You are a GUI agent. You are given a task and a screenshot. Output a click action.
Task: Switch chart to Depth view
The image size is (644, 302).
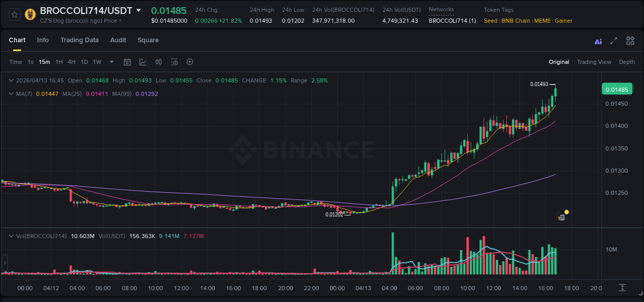[627, 62]
